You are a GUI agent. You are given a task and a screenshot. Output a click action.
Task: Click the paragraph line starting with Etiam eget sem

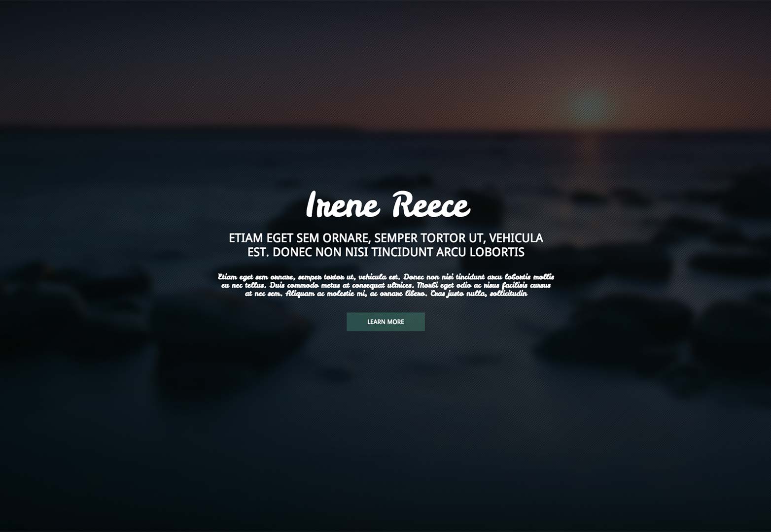pos(386,277)
